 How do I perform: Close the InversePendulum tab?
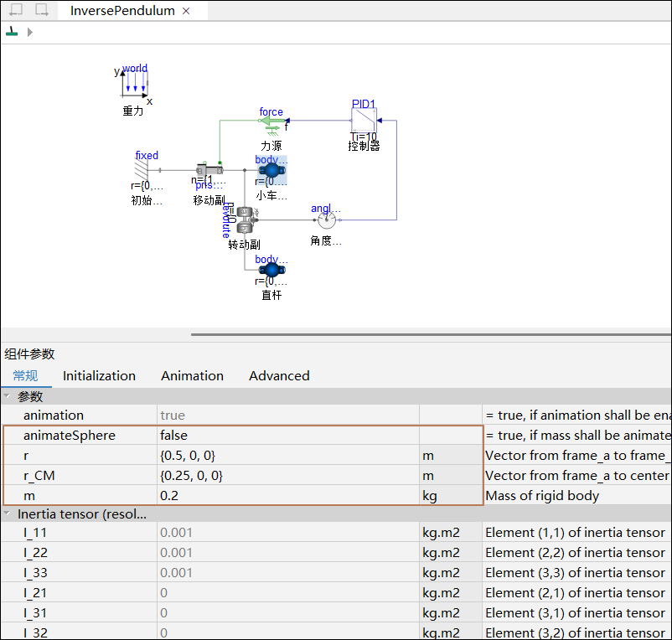186,11
